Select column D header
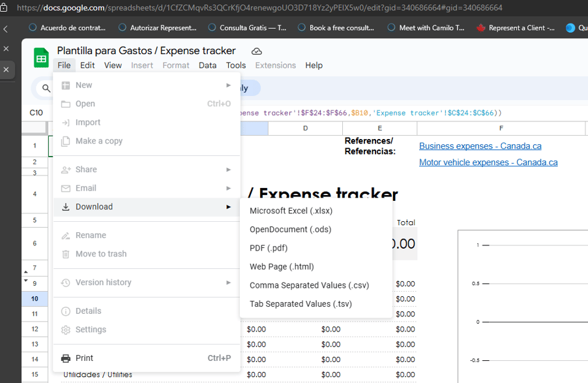The image size is (588, 383). pos(305,129)
